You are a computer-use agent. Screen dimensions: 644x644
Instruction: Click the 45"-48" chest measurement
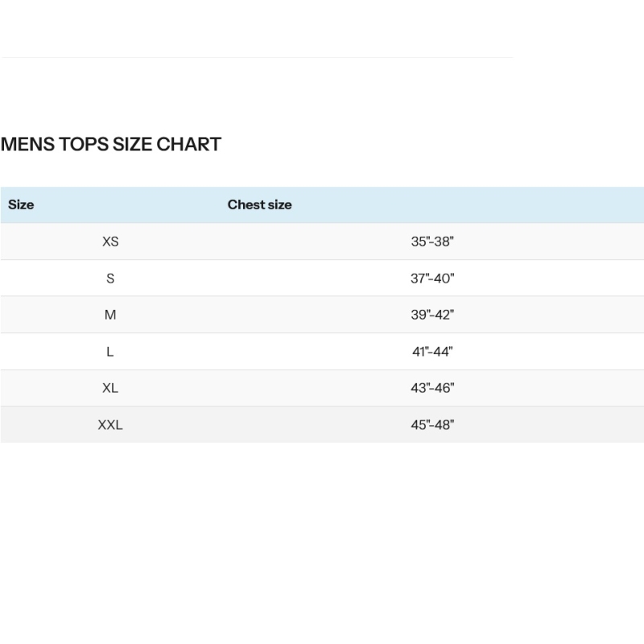click(x=432, y=425)
